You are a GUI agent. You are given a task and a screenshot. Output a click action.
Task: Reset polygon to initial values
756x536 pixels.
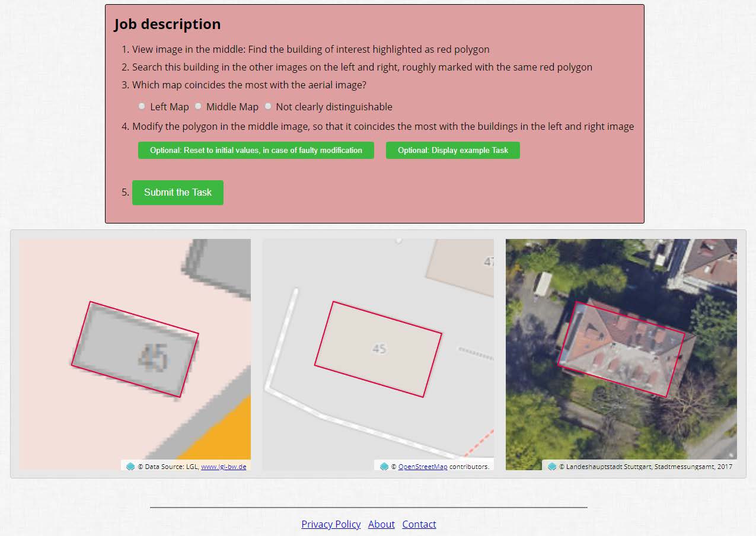coord(256,150)
